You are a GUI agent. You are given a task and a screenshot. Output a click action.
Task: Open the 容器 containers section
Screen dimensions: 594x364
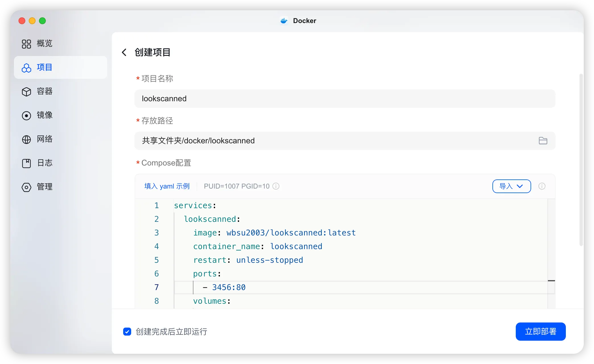click(37, 92)
